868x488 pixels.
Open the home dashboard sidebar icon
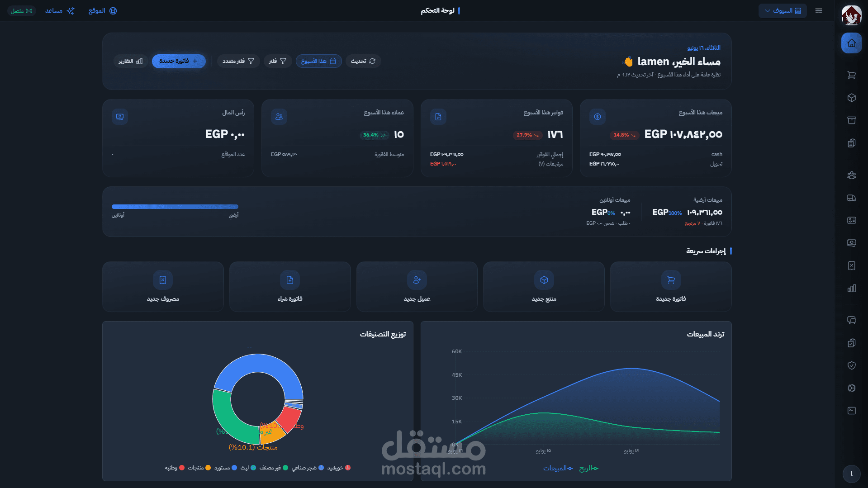tap(851, 43)
